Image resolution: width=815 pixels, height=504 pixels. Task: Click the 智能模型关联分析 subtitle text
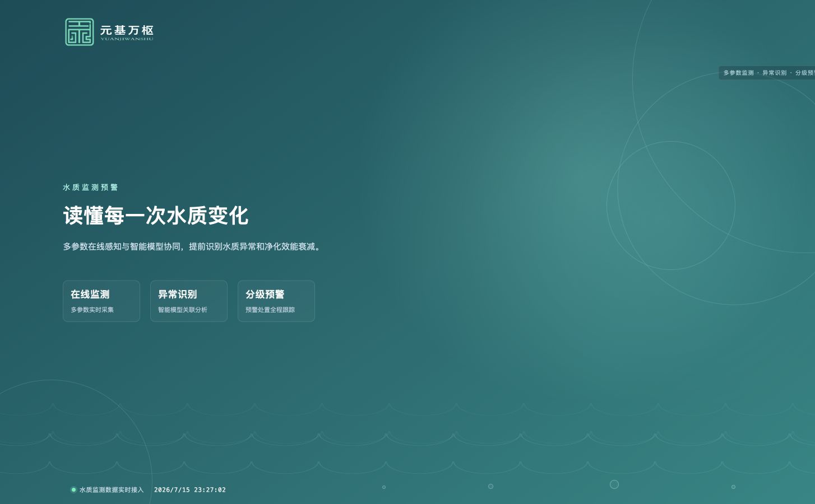(183, 310)
